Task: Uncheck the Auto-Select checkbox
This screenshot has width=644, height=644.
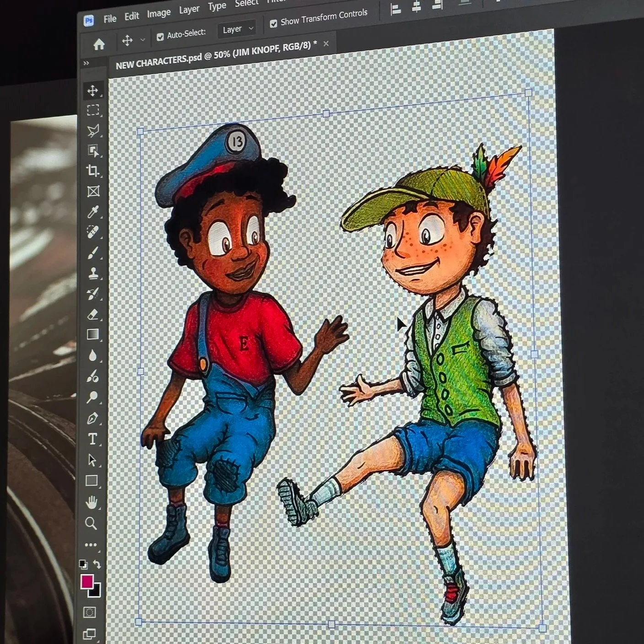Action: point(160,37)
